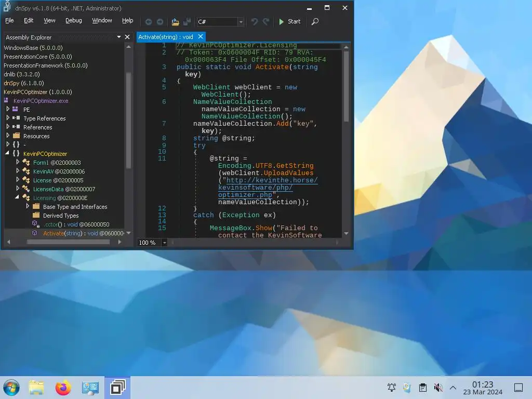Click the Save All toolbar icon
532x399 pixels.
tap(187, 22)
